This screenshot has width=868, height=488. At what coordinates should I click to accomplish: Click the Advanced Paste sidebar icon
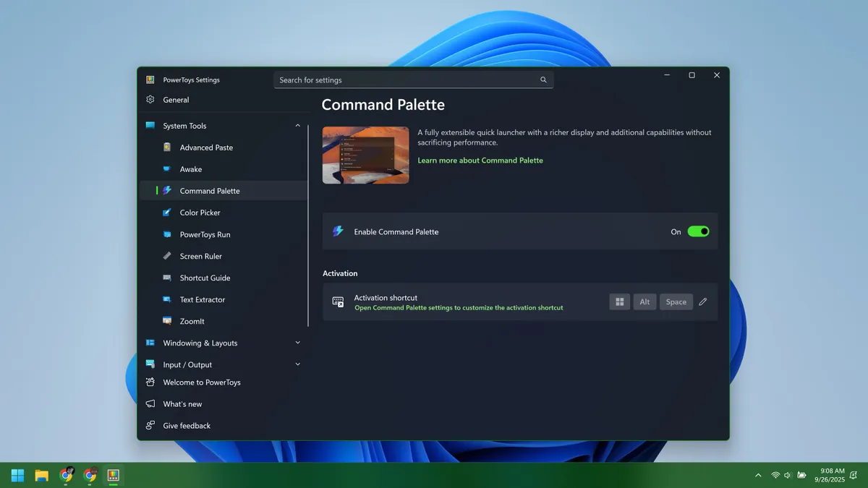(167, 147)
